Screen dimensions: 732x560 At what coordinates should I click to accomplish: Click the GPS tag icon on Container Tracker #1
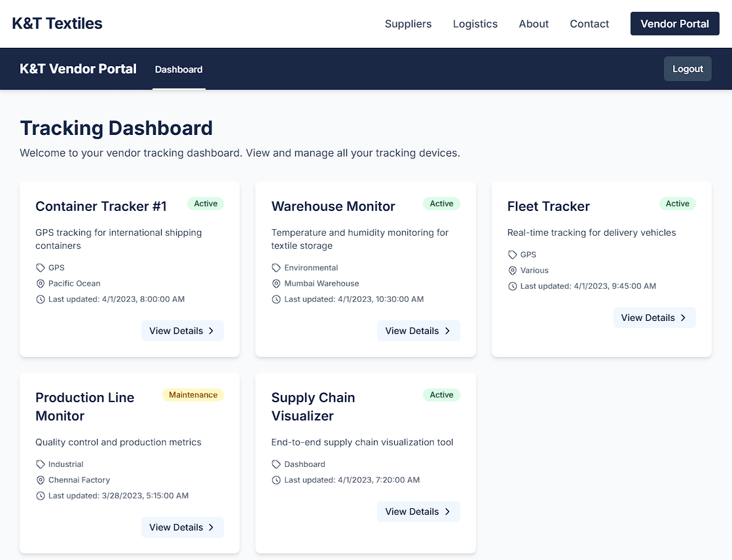pos(39,267)
